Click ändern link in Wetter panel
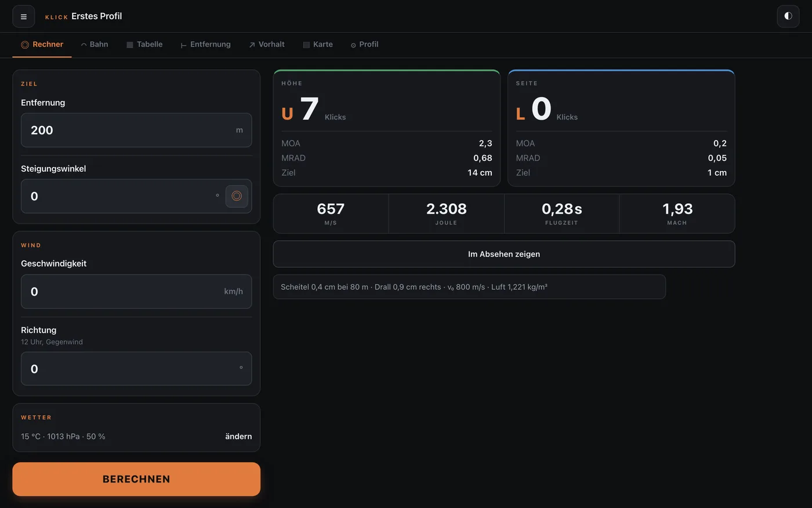 point(238,437)
